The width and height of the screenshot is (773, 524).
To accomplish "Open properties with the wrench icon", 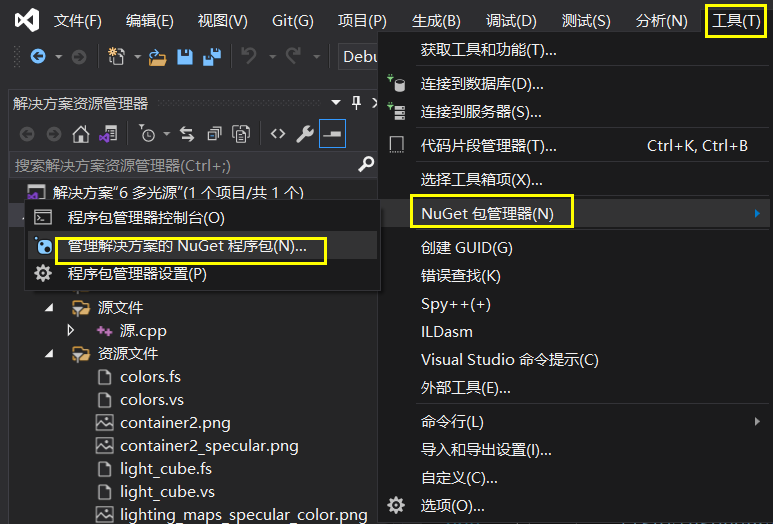I will [x=305, y=134].
